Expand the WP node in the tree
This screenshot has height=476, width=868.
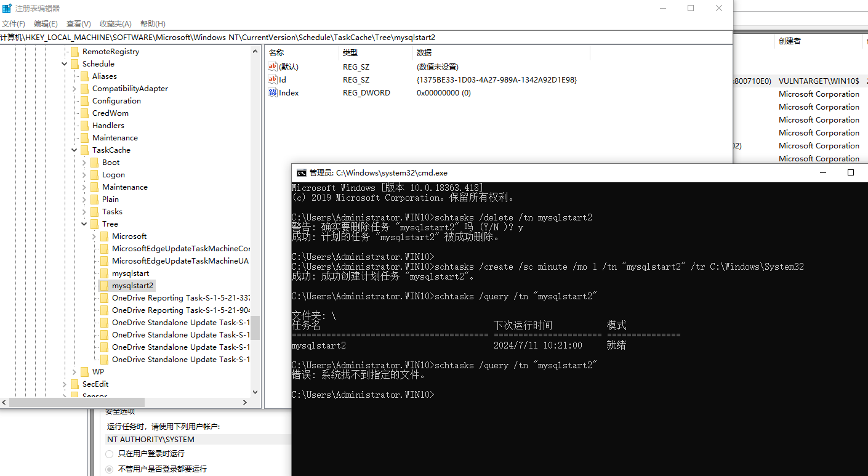[x=73, y=371]
